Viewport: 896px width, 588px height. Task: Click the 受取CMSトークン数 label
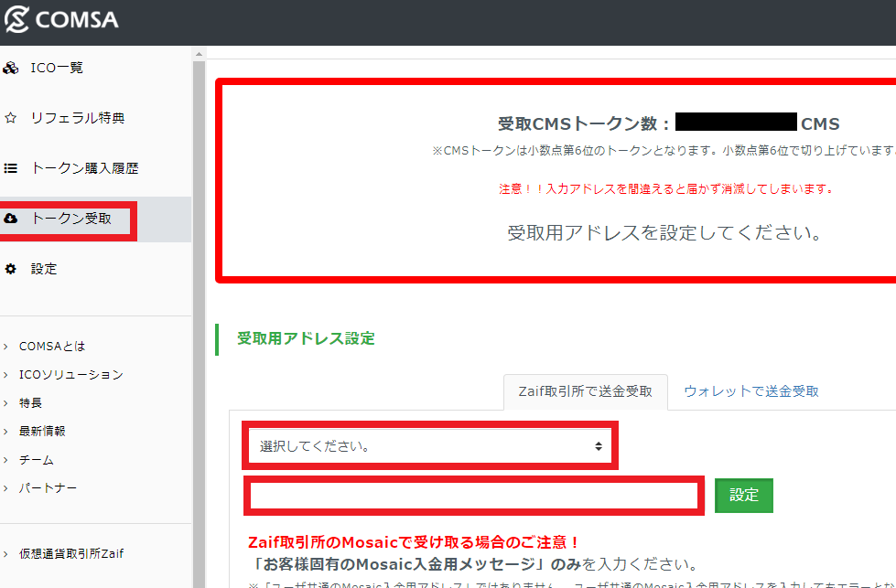[x=583, y=123]
